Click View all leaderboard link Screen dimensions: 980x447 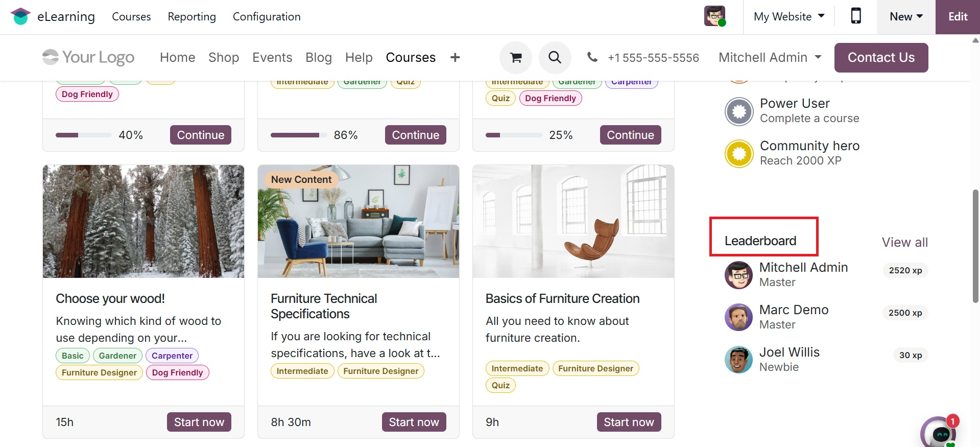tap(904, 242)
